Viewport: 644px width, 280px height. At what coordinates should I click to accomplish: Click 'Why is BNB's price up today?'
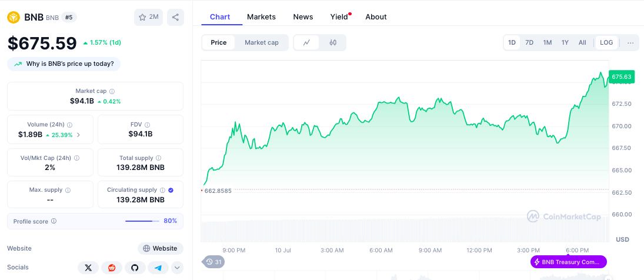64,64
